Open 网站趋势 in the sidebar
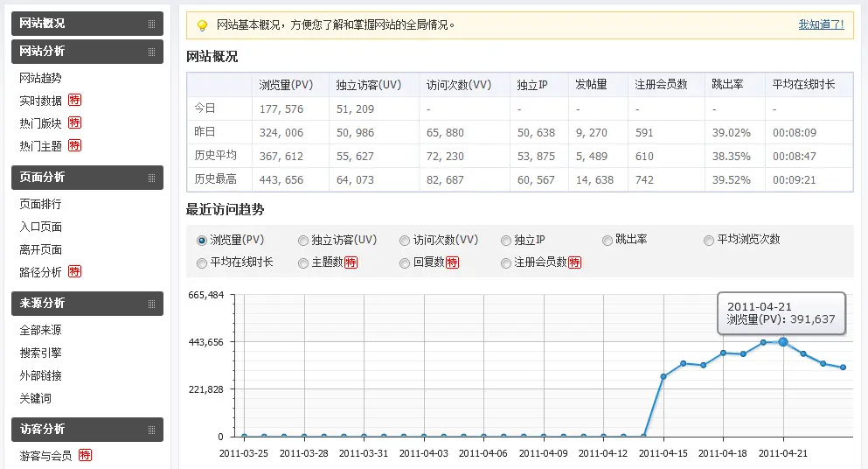Viewport: 868px width, 469px height. pos(40,78)
